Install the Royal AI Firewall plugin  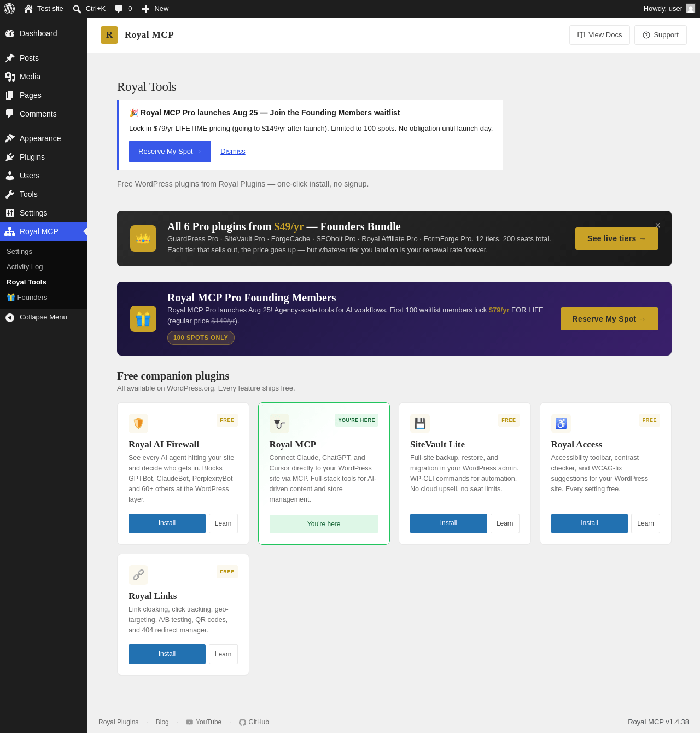pyautogui.click(x=167, y=523)
